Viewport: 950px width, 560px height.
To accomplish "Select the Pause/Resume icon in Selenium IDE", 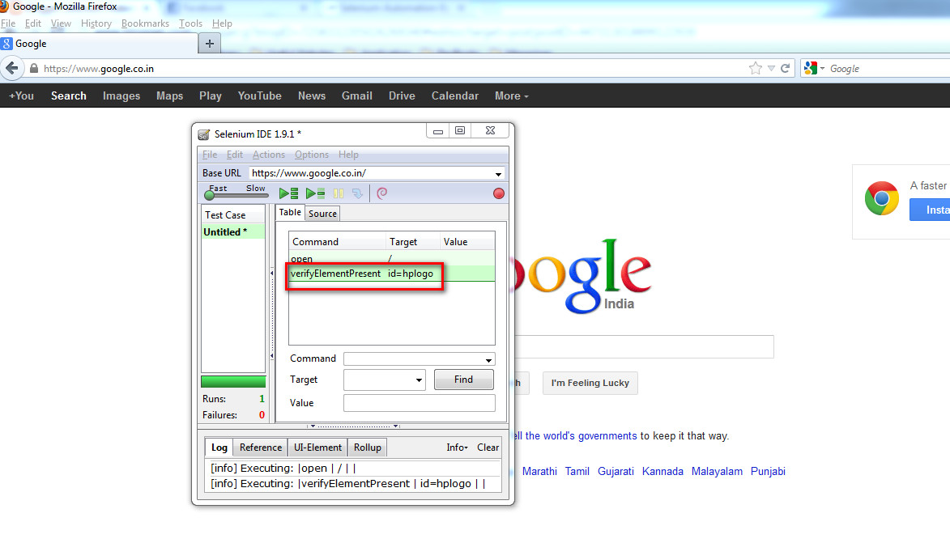I will coord(338,193).
